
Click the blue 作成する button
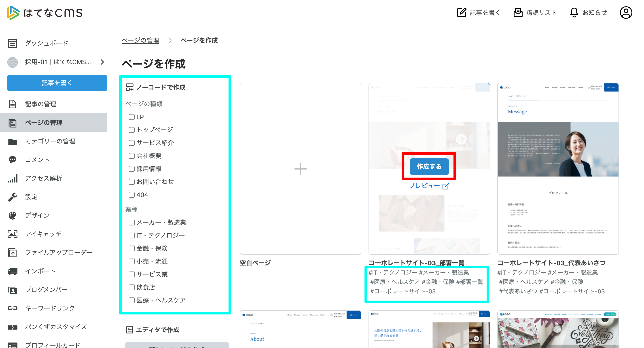click(x=429, y=166)
